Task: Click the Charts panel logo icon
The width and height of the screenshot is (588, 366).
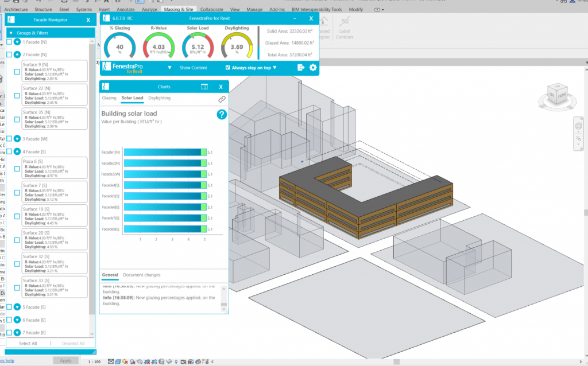Action: click(106, 87)
